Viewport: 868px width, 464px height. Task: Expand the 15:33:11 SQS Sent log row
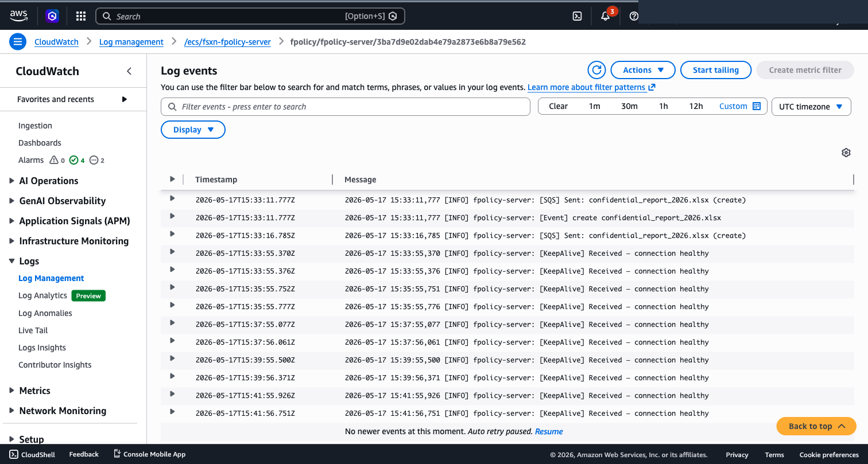point(172,198)
